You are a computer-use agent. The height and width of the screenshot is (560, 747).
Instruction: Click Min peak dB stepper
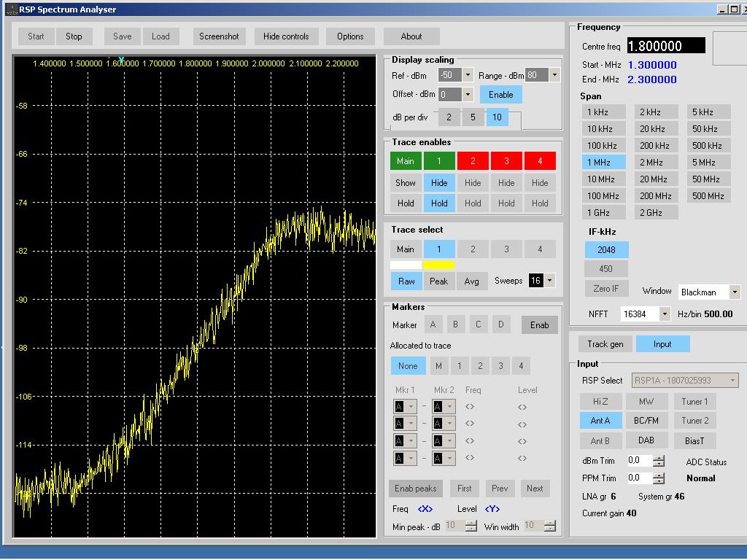471,526
